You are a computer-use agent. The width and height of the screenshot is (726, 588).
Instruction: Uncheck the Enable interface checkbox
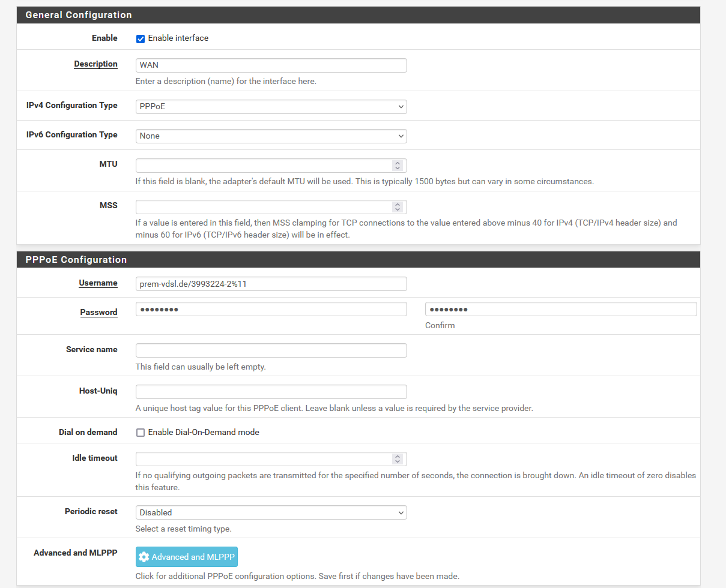(141, 39)
